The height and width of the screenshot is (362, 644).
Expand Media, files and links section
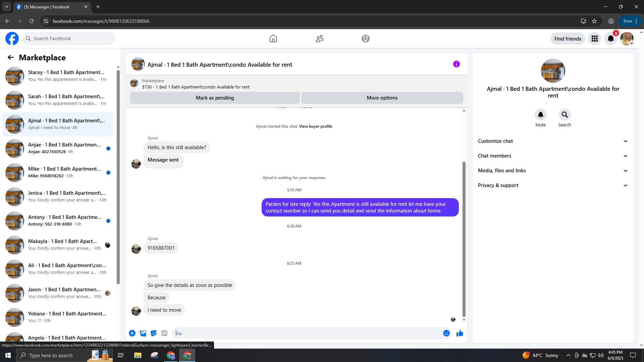553,171
